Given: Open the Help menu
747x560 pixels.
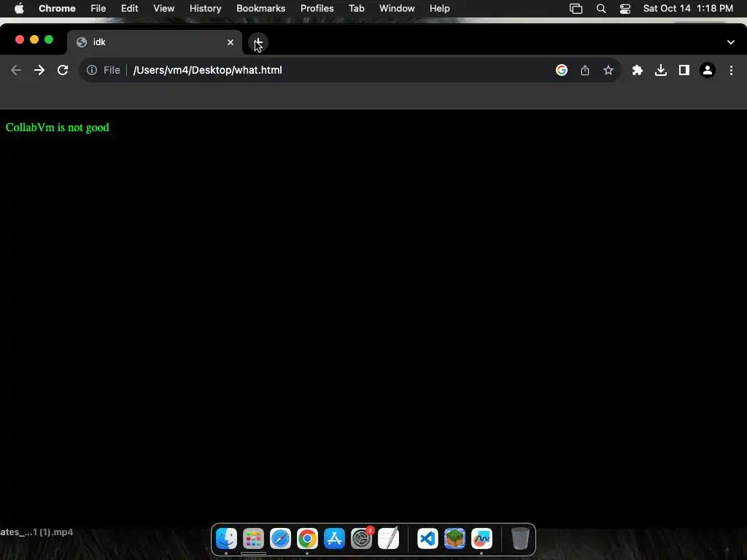Looking at the screenshot, I should 439,9.
